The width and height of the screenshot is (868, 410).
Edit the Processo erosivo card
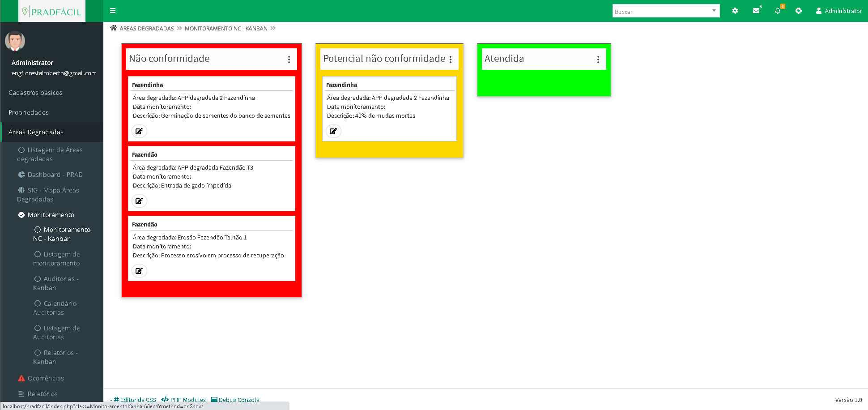139,271
